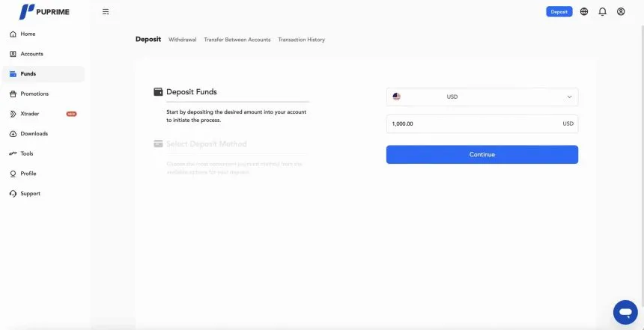
Task: Open the Profile sidebar item
Action: click(x=28, y=174)
